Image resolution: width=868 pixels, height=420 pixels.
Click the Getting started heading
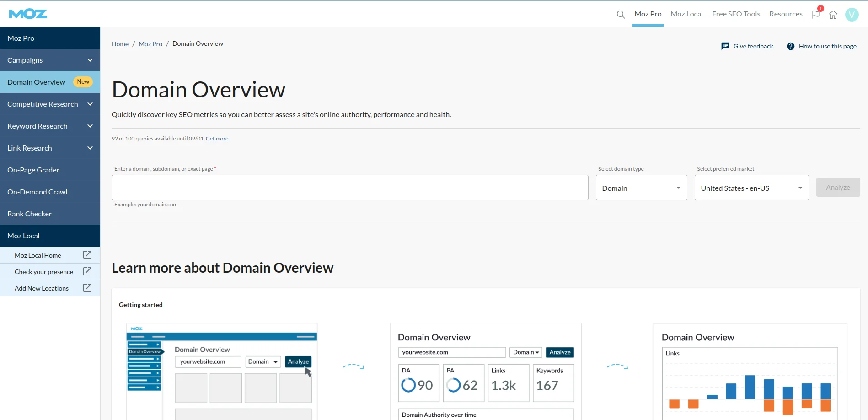(x=140, y=305)
